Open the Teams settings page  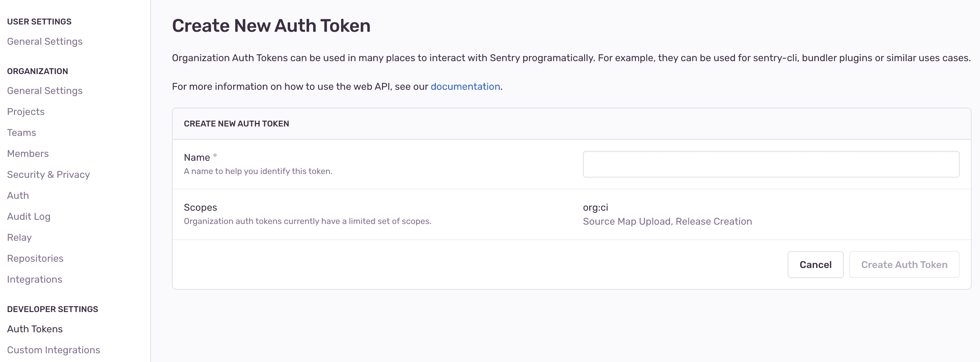(21, 133)
